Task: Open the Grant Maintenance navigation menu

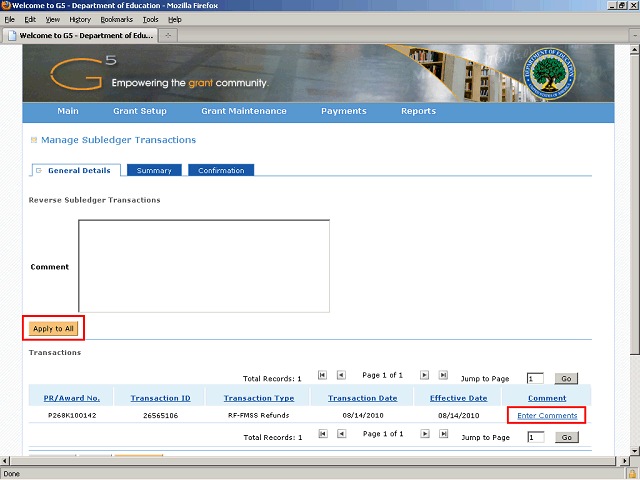Action: pyautogui.click(x=244, y=111)
